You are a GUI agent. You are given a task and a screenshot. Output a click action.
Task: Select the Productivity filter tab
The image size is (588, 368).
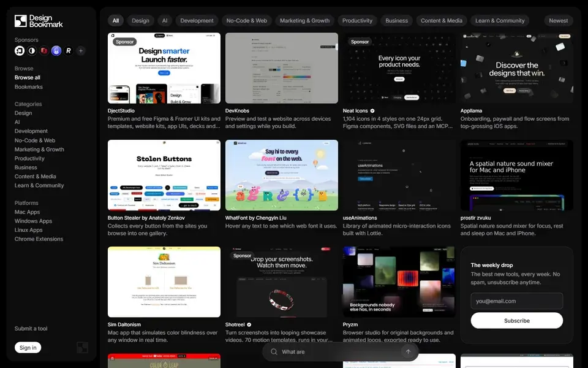[357, 21]
